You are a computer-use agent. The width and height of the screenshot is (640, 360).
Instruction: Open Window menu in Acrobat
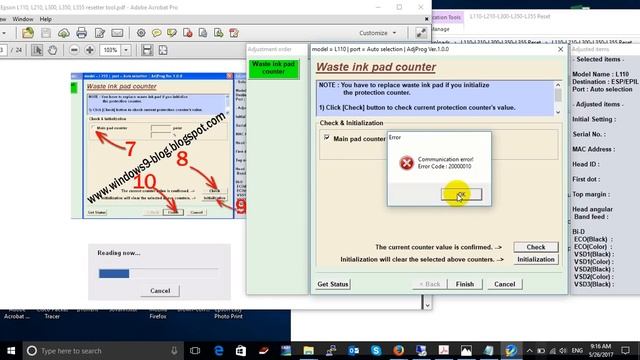click(x=23, y=19)
